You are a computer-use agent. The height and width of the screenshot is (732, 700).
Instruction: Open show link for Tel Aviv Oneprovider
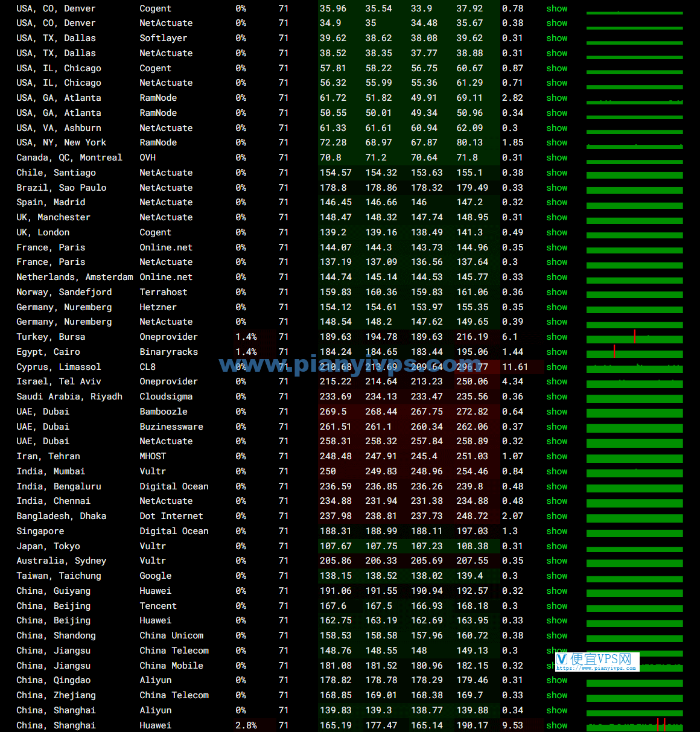[556, 381]
